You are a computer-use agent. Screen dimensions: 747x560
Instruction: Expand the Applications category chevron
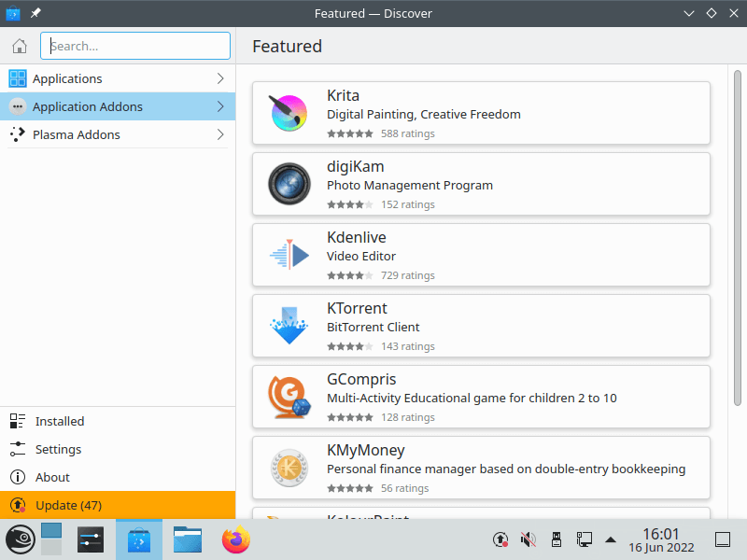pos(220,78)
